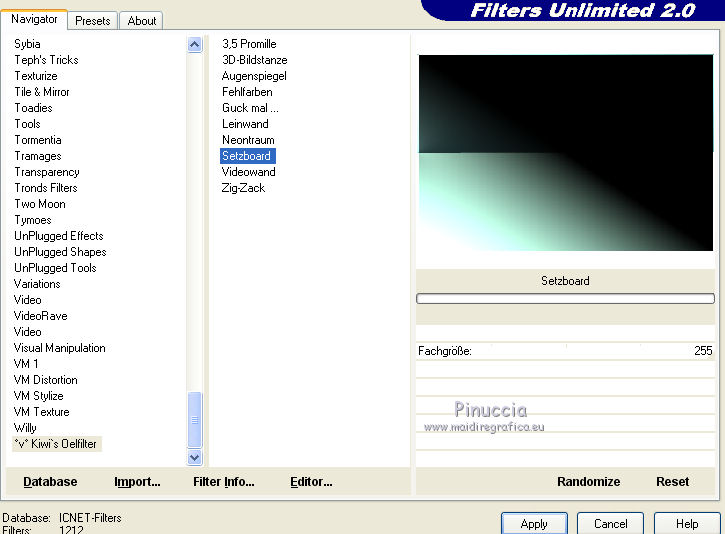The height and width of the screenshot is (534, 725).
Task: Open Filter Info...
Action: click(224, 482)
